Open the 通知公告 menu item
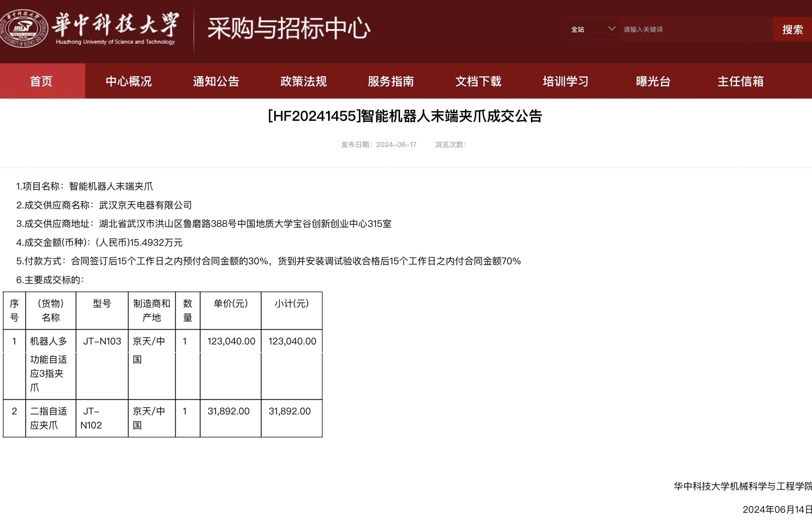 (x=216, y=81)
